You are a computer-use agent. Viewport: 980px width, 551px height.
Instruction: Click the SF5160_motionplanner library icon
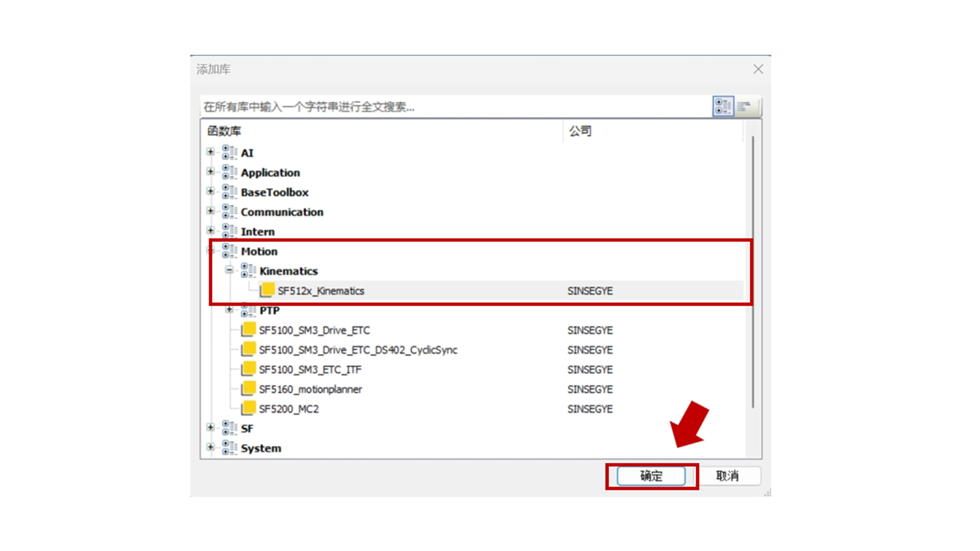(249, 389)
